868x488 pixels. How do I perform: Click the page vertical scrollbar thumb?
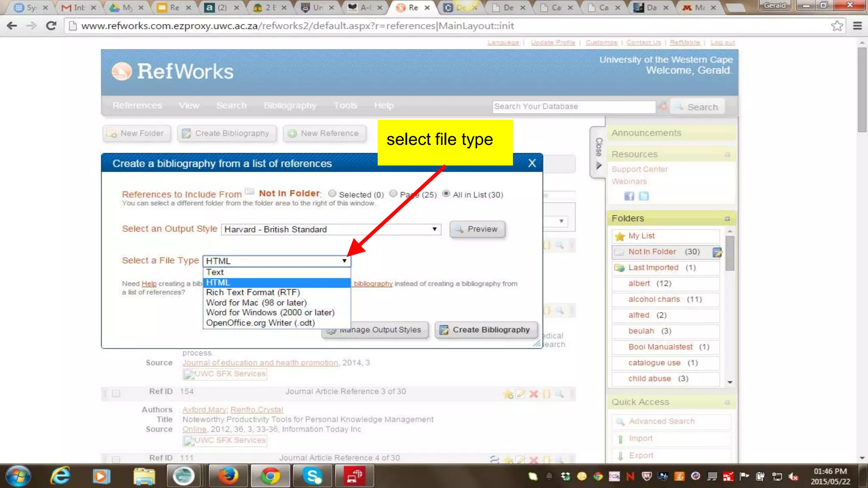[862, 89]
